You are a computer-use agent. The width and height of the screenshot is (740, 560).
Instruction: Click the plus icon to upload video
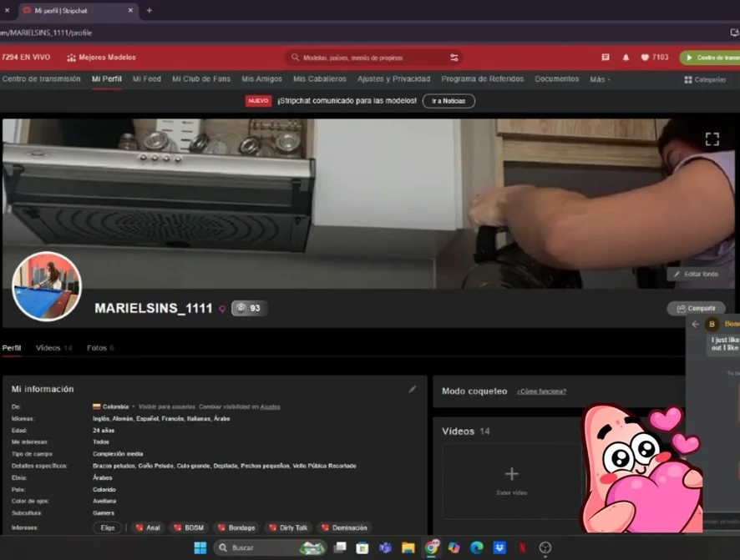coord(511,474)
